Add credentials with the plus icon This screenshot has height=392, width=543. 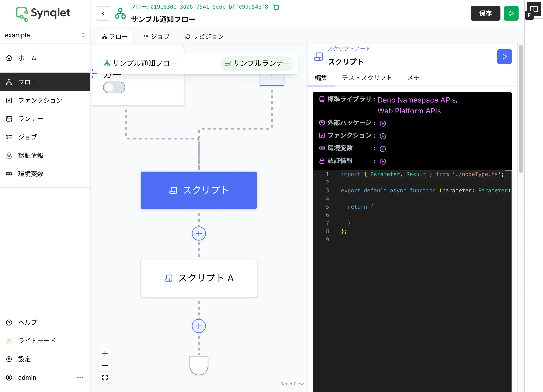pyautogui.click(x=383, y=162)
